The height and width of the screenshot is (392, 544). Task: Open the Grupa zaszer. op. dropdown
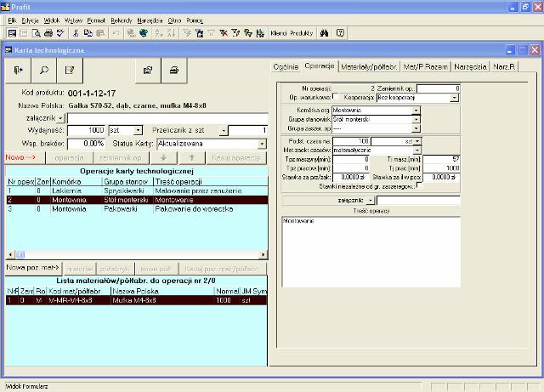tap(416, 128)
